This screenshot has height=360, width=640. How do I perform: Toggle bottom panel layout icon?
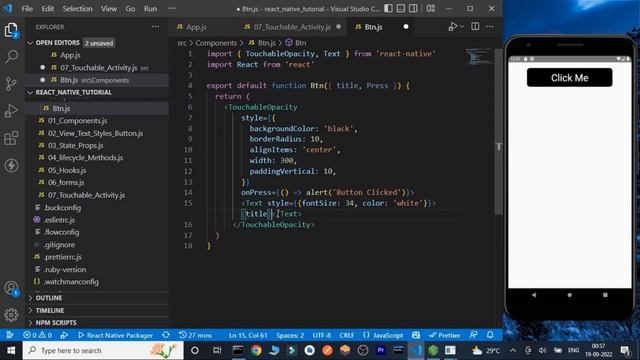click(401, 8)
